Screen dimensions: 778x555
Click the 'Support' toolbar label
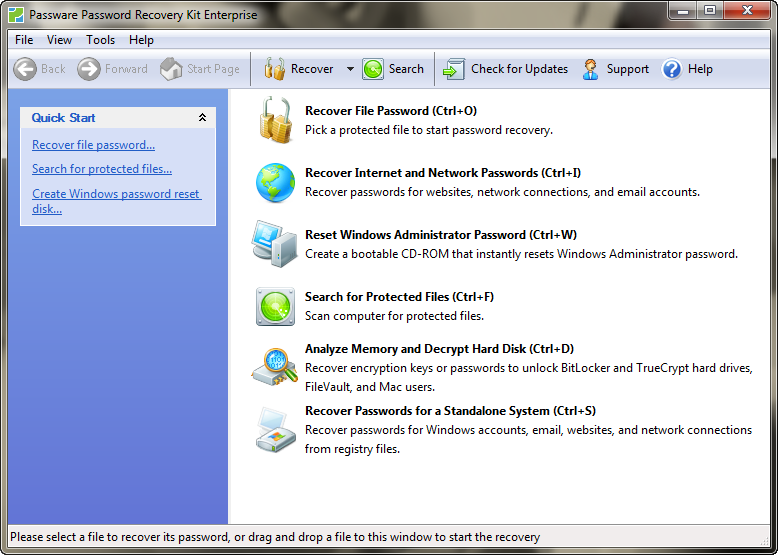[627, 69]
